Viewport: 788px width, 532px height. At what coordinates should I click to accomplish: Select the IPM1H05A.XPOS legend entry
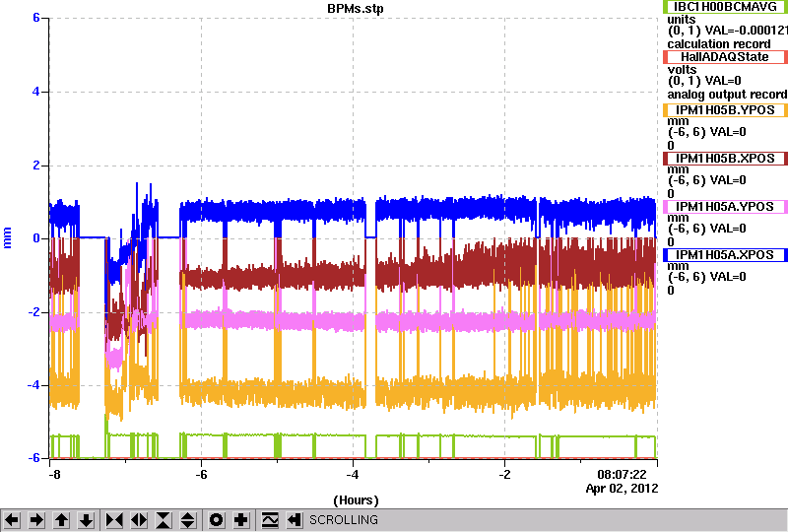(725, 255)
